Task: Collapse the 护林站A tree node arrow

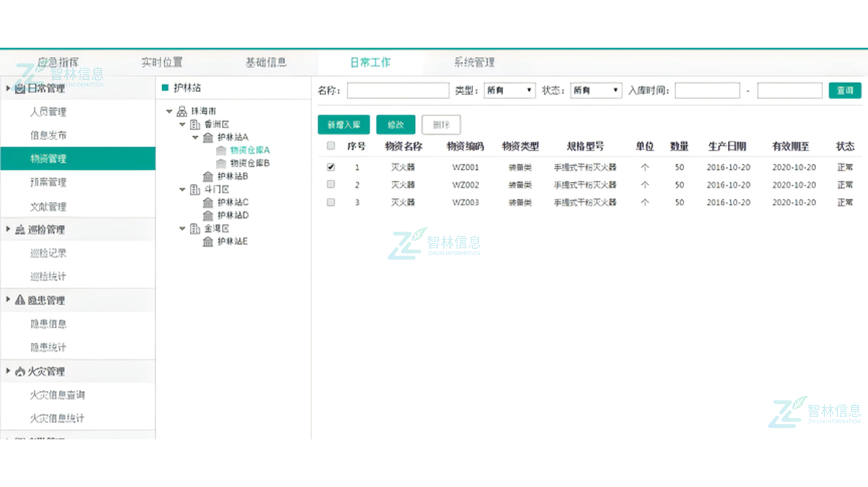Action: click(x=195, y=138)
